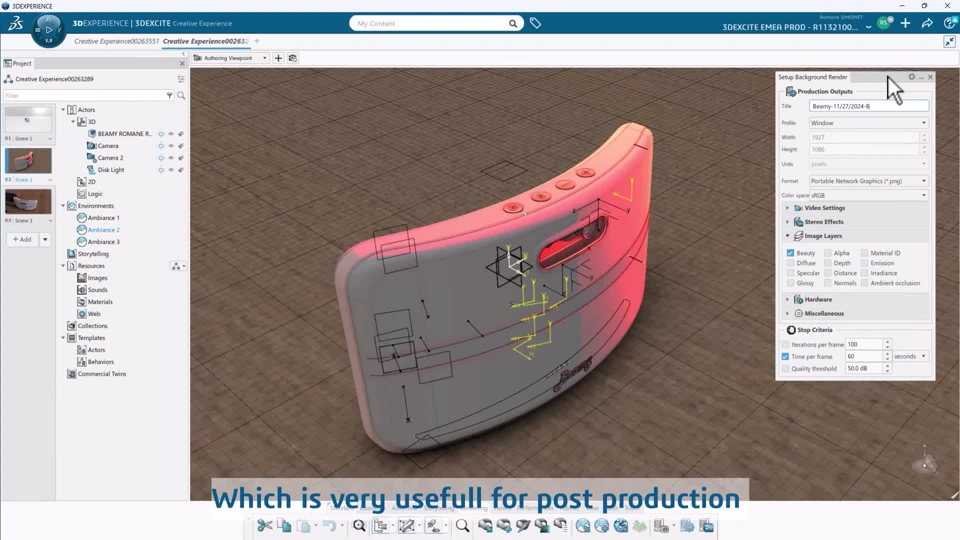Expand the Stereo Effects section

pos(787,222)
